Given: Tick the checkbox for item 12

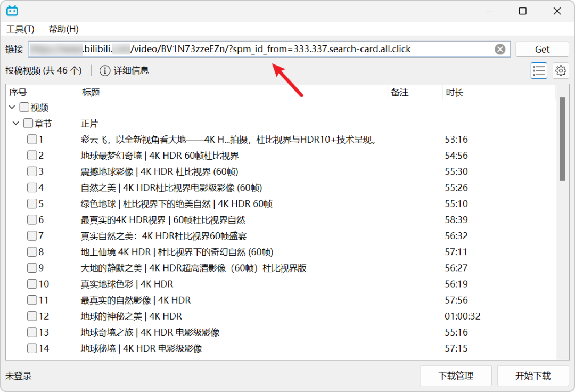Looking at the screenshot, I should (32, 316).
